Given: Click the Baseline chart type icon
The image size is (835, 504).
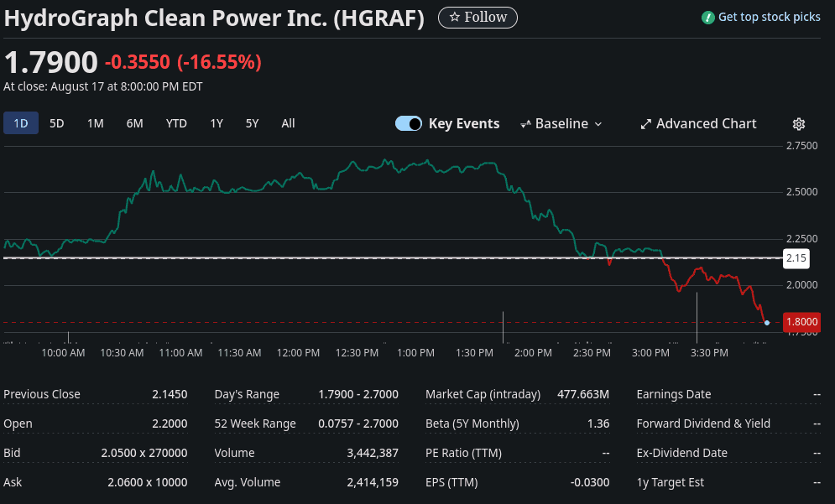Looking at the screenshot, I should [x=526, y=124].
